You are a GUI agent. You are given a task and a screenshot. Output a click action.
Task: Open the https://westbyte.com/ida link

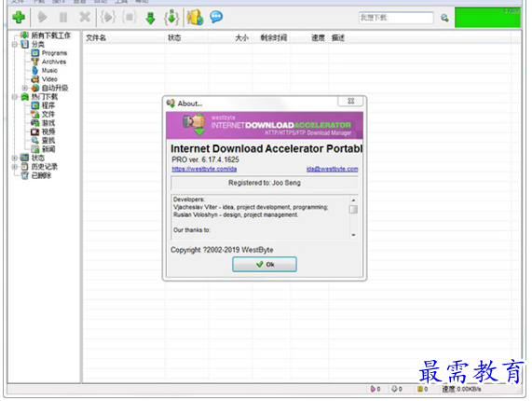pos(204,169)
